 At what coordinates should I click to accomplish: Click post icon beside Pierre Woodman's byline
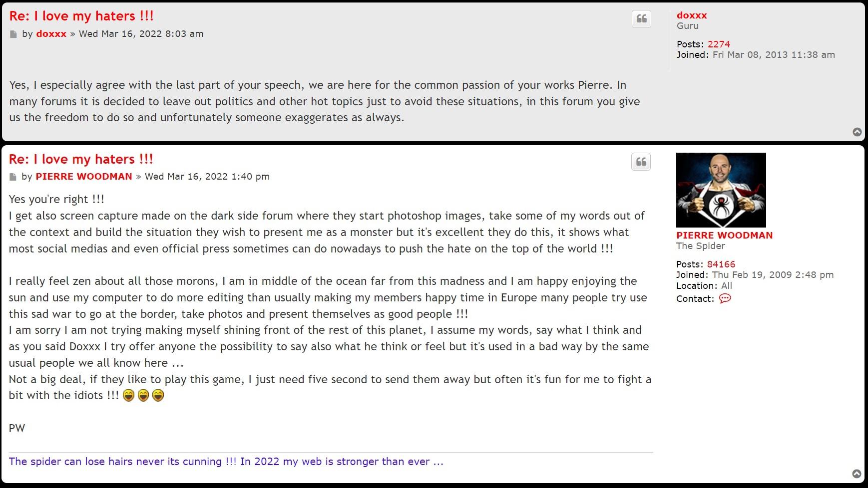click(x=13, y=177)
